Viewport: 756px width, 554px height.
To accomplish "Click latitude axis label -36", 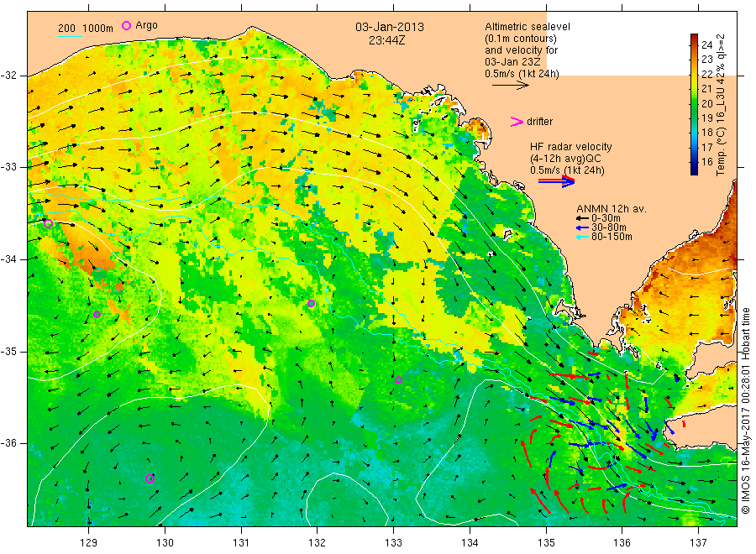I will coord(8,443).
